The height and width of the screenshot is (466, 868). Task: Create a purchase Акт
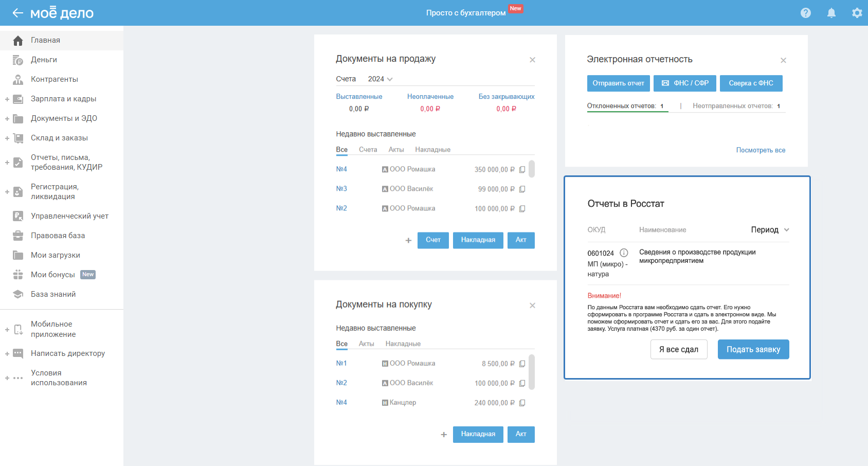(521, 435)
